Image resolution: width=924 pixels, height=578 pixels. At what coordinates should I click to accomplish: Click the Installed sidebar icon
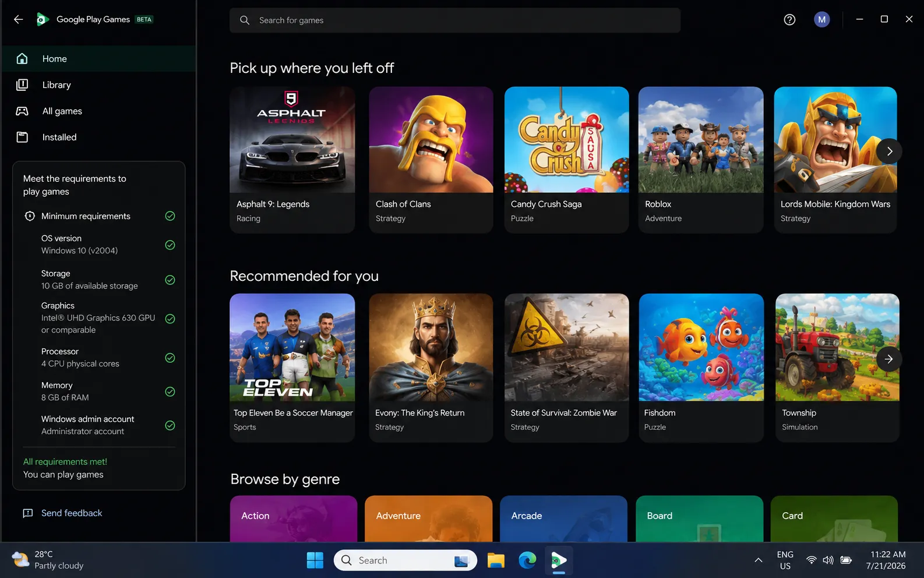[x=22, y=137]
